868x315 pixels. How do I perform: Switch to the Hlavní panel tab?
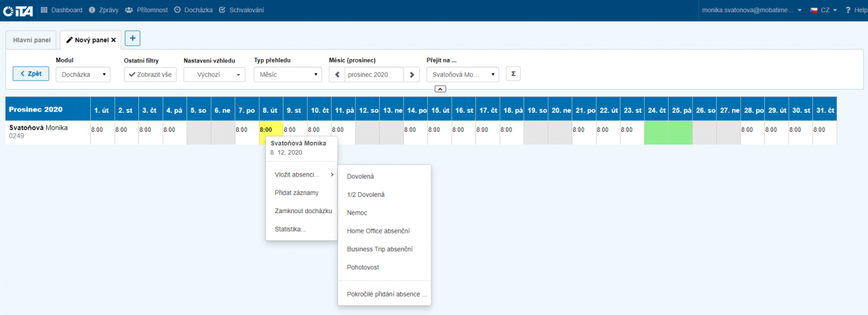coord(32,40)
